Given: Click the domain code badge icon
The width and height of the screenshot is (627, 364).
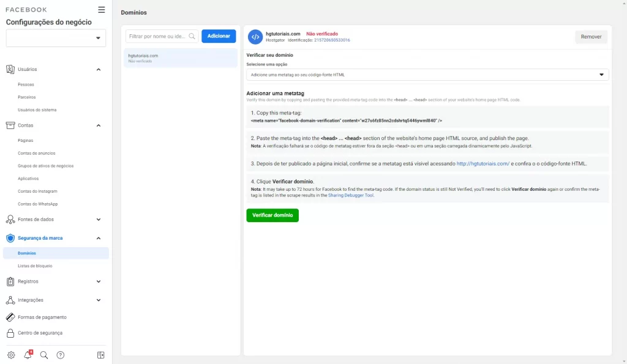Looking at the screenshot, I should [255, 37].
